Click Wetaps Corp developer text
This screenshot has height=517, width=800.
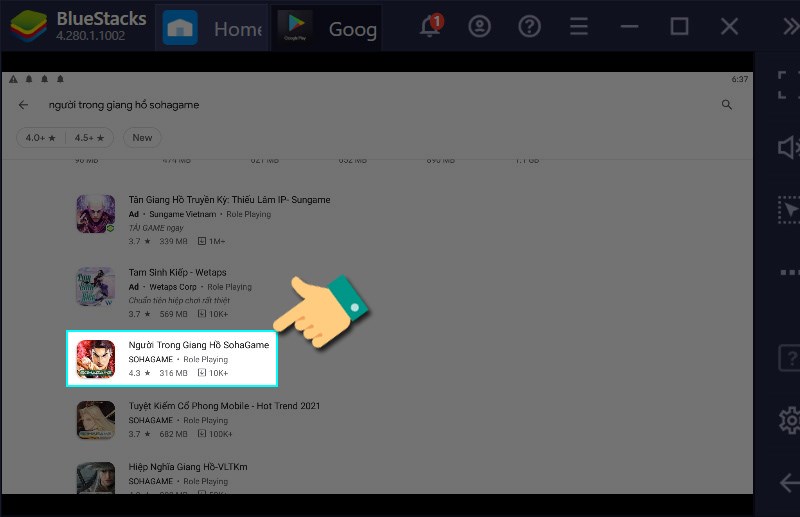173,287
